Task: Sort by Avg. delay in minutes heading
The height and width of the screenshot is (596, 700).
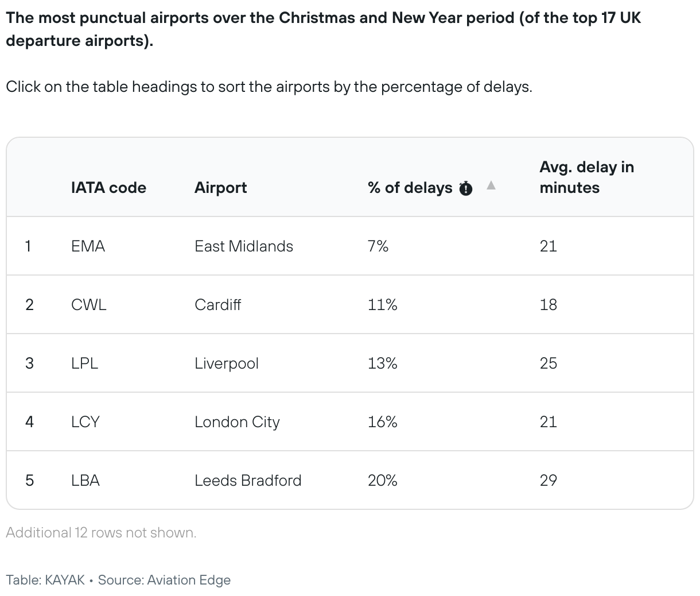Action: tap(586, 177)
